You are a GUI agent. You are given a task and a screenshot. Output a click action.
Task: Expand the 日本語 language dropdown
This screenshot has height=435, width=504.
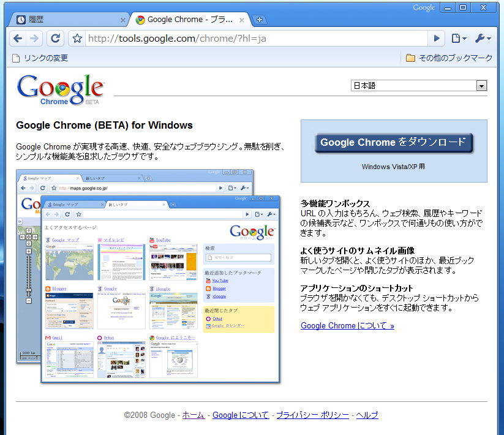(419, 86)
